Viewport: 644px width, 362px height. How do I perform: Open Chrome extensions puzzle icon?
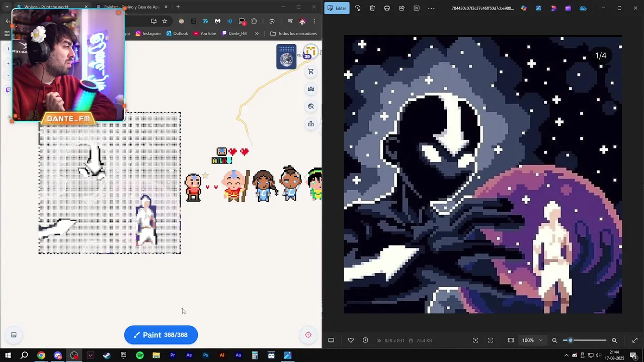point(254,21)
